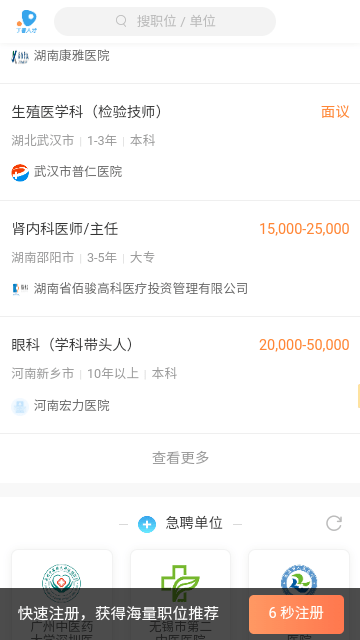Open the 武汉市普仁医院 company page
The image size is (360, 640).
tap(78, 171)
